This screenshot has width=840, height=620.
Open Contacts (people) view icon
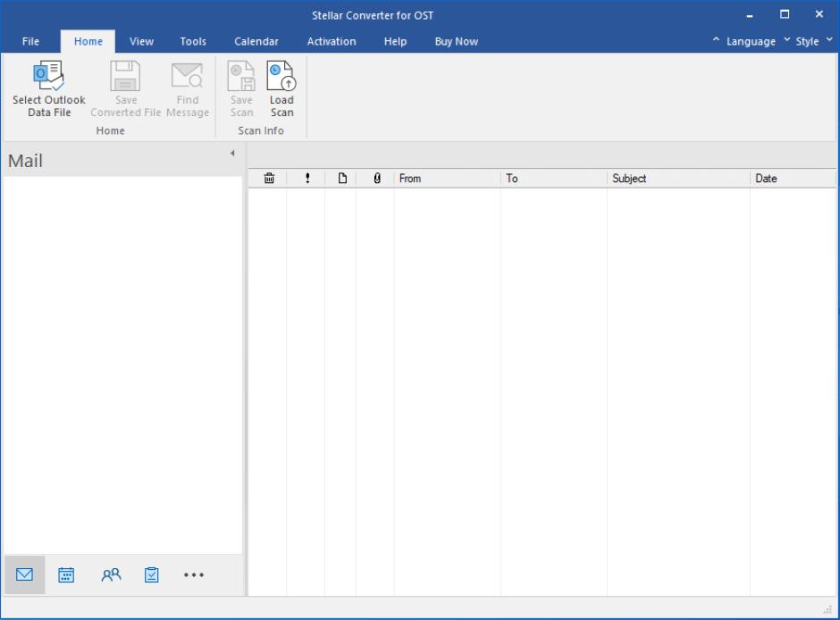[111, 575]
